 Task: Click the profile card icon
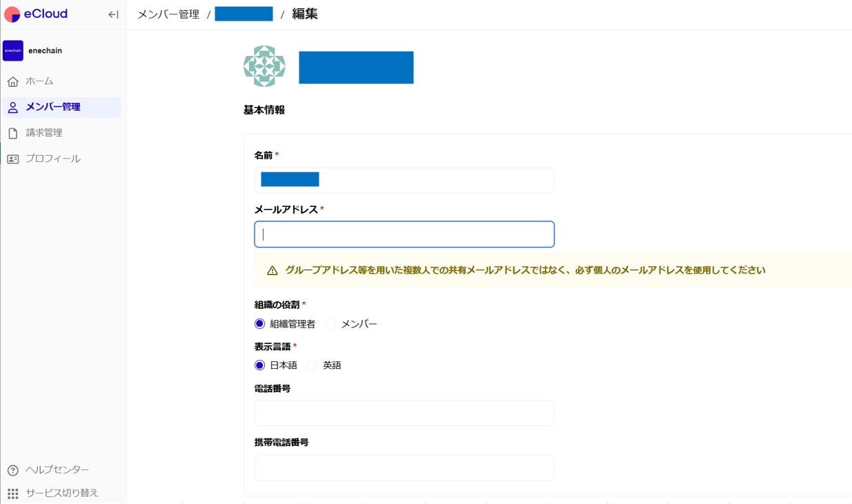tap(13, 159)
